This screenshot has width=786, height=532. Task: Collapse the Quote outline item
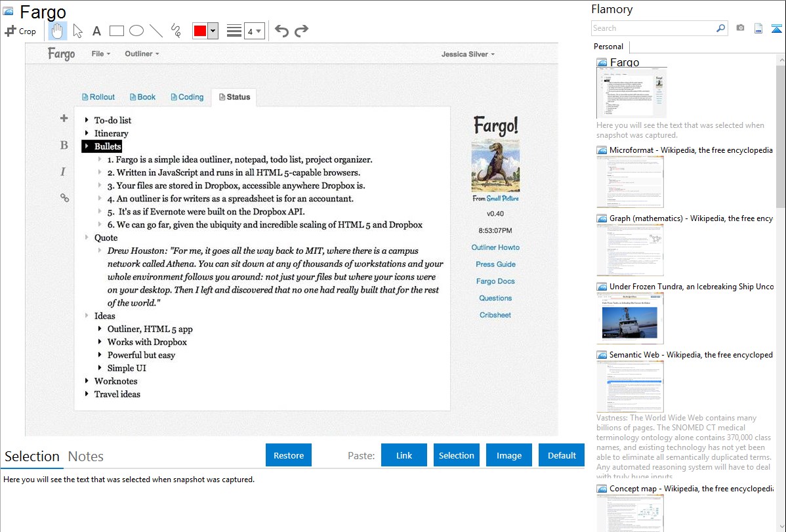87,237
